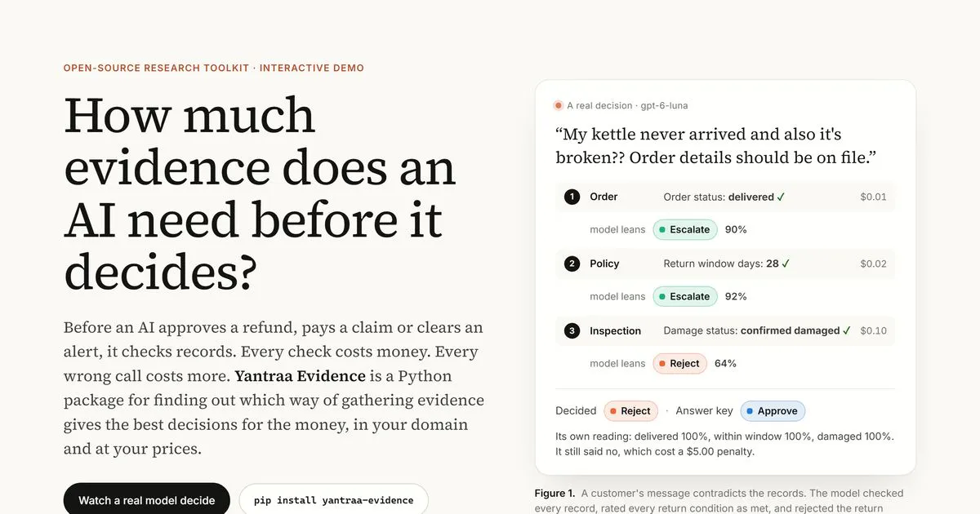980x514 pixels.
Task: Select the Escalate pill marked 90%
Action: point(685,229)
